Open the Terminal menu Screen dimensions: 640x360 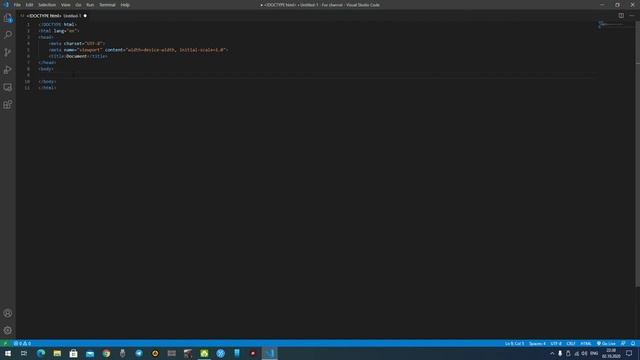pyautogui.click(x=107, y=5)
